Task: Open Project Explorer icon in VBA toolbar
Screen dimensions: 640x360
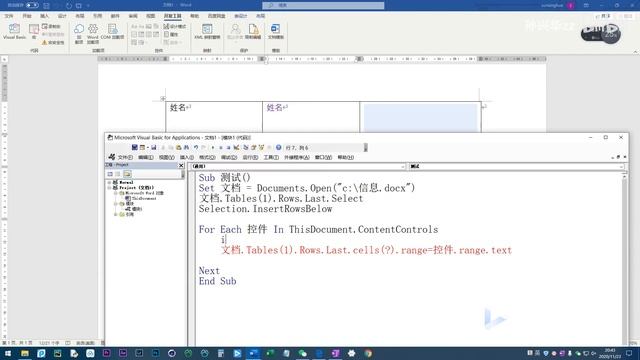Action: click(246, 147)
